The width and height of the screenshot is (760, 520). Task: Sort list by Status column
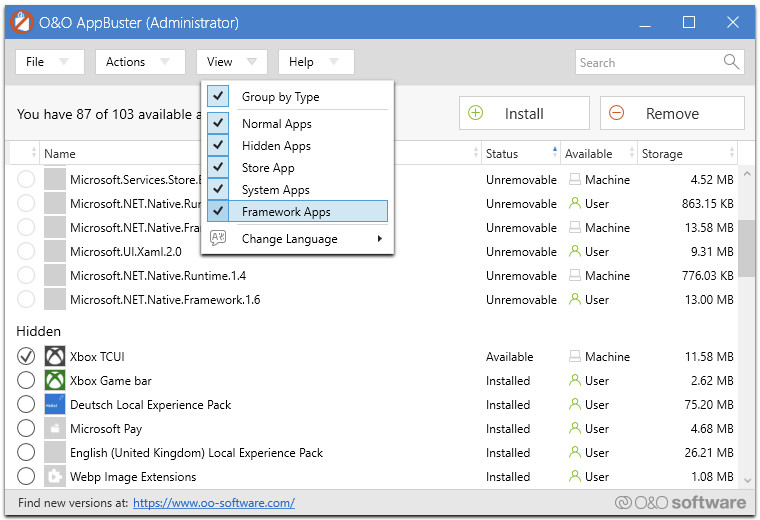click(x=521, y=154)
